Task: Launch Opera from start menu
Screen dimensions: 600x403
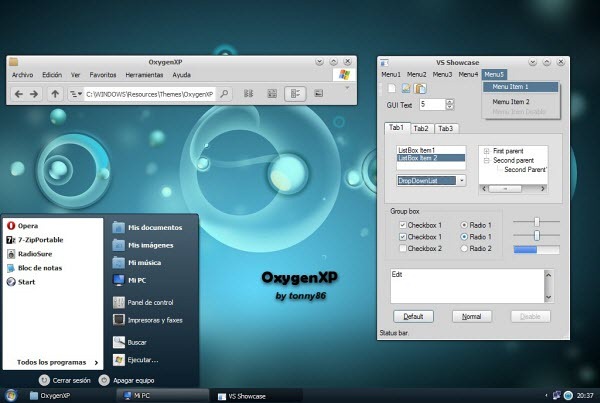Action: [x=22, y=226]
